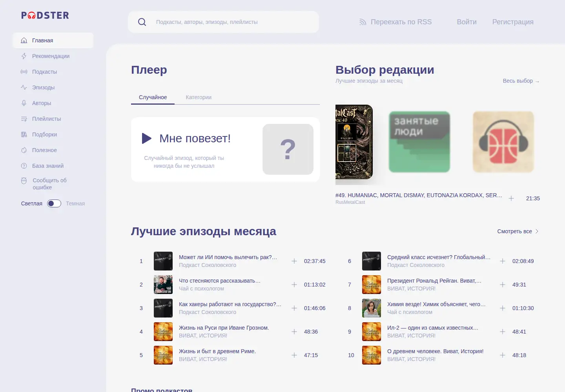Open episode 'Что стесняются рассказывать…'
Viewport: 565px width, 392px height.
click(x=220, y=281)
